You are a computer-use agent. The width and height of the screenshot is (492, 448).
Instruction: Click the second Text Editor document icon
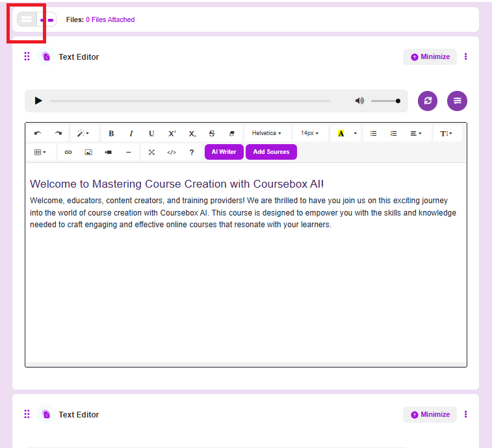coord(46,414)
